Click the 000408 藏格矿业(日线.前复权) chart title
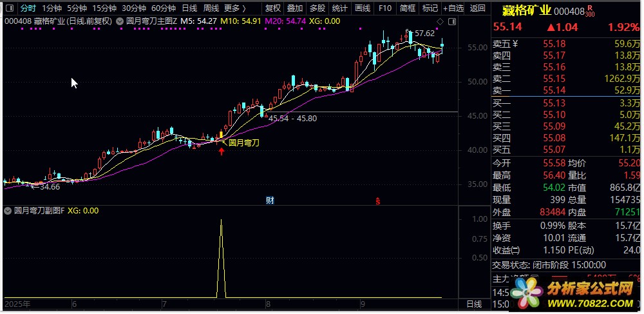This screenshot has height=314, width=644. coord(59,21)
